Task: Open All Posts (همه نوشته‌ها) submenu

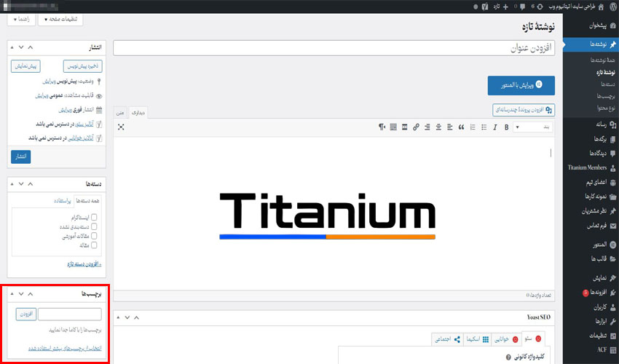Action: pyautogui.click(x=603, y=60)
